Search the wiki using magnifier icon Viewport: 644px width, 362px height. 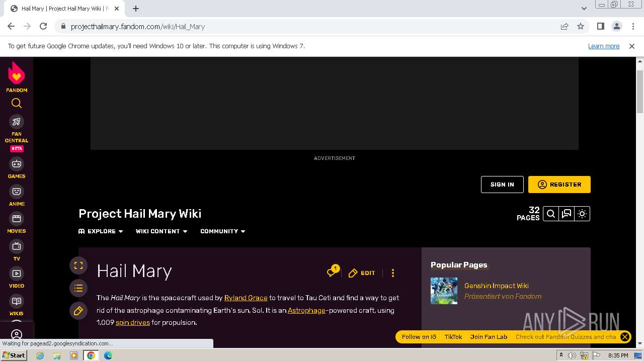pyautogui.click(x=551, y=214)
